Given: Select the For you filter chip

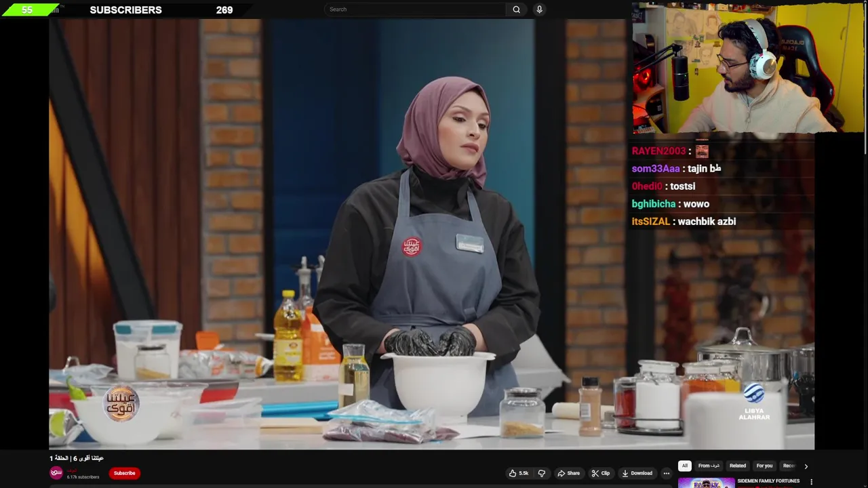Looking at the screenshot, I should 764,466.
